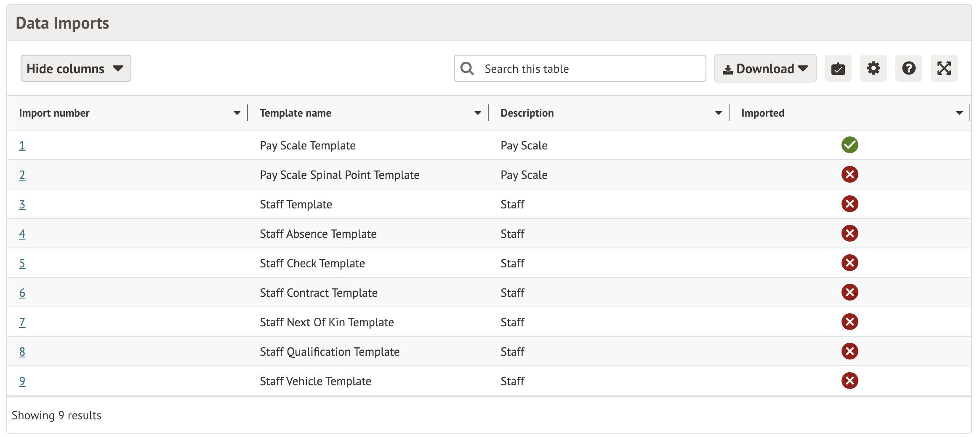Click the magnifying glass search icon

point(467,68)
